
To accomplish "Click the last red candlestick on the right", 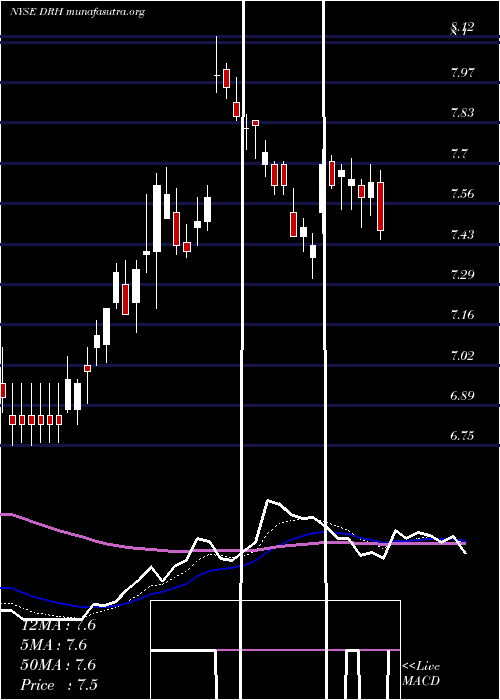I will [380, 206].
